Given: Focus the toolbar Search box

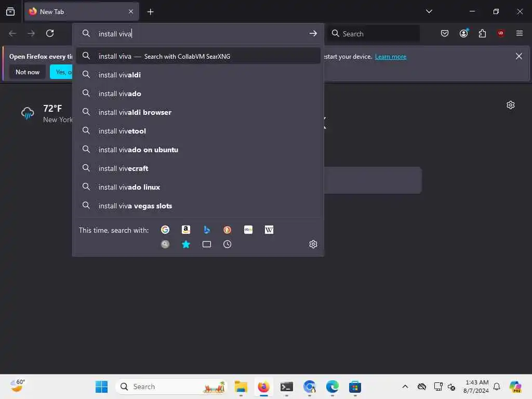Looking at the screenshot, I should click(x=373, y=34).
